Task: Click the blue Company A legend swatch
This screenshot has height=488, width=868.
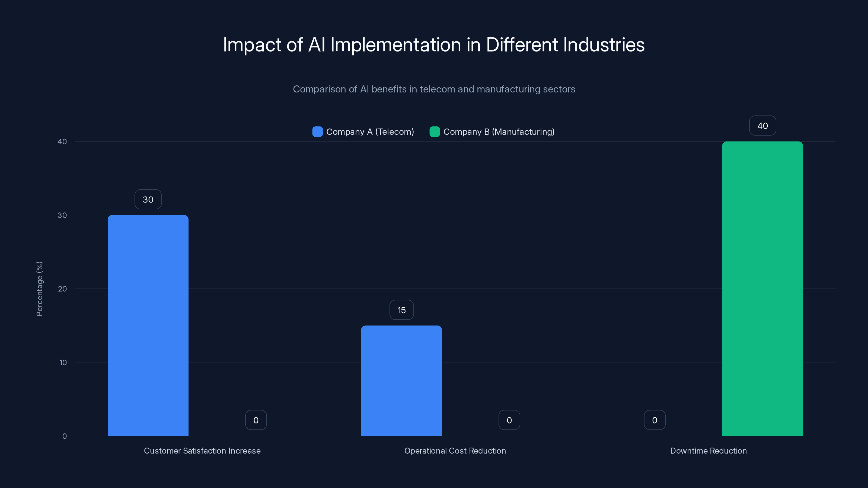Action: pyautogui.click(x=317, y=132)
